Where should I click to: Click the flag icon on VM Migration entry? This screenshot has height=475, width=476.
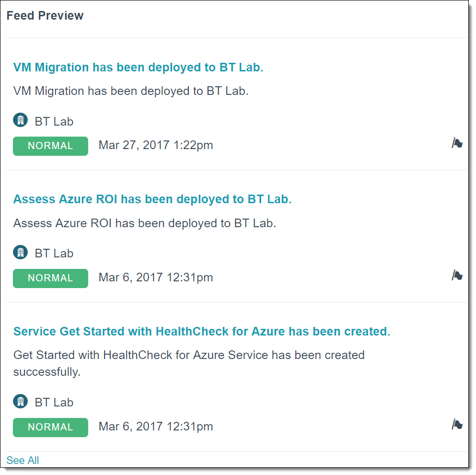457,143
